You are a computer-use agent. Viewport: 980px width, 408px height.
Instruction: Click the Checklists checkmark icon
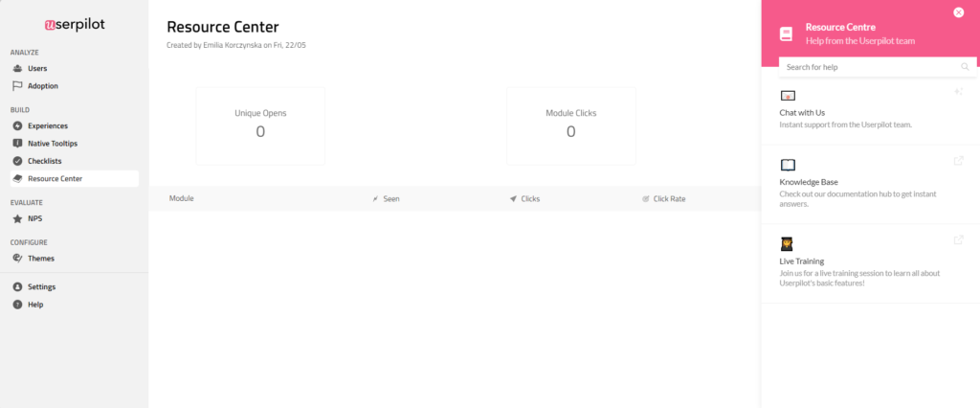[17, 161]
